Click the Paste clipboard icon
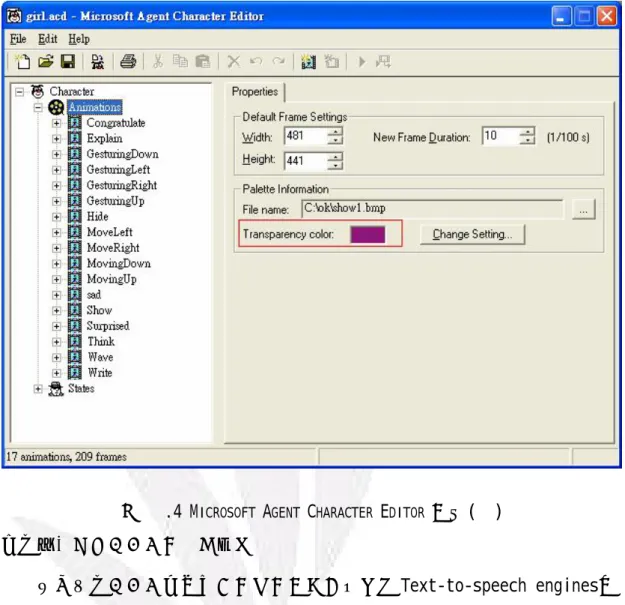Screen dimensions: 625x605 click(202, 62)
